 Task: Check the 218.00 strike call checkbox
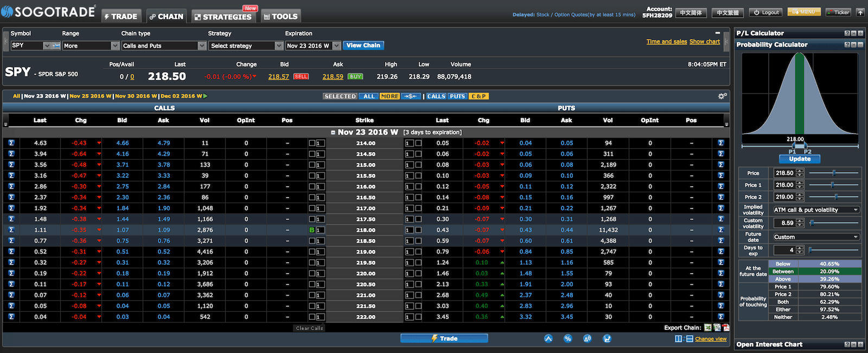pyautogui.click(x=312, y=230)
